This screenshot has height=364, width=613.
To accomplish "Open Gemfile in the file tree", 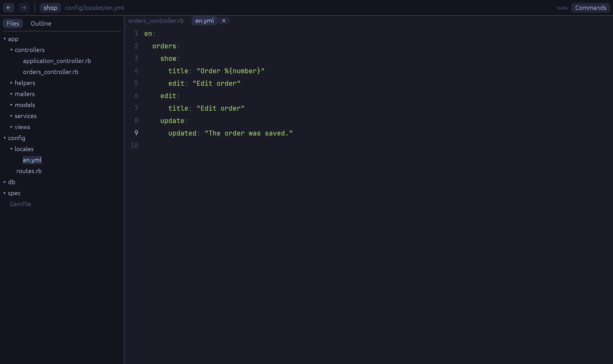I will click(20, 204).
